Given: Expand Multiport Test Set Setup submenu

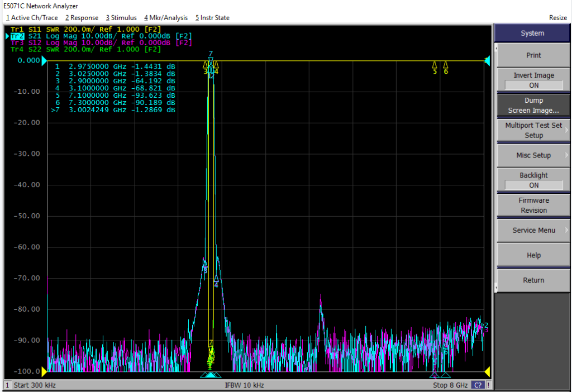Looking at the screenshot, I should (533, 130).
